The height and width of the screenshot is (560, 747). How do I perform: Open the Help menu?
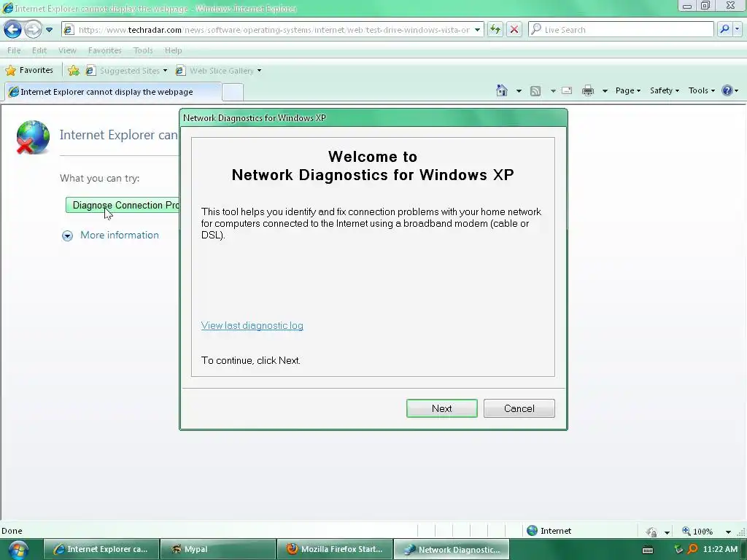(173, 50)
